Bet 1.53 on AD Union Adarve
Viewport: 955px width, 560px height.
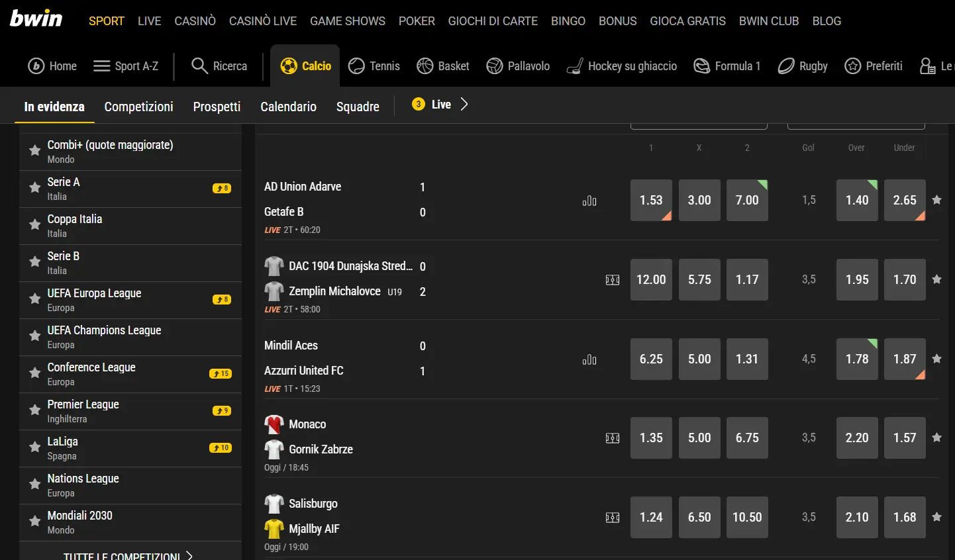coord(651,200)
